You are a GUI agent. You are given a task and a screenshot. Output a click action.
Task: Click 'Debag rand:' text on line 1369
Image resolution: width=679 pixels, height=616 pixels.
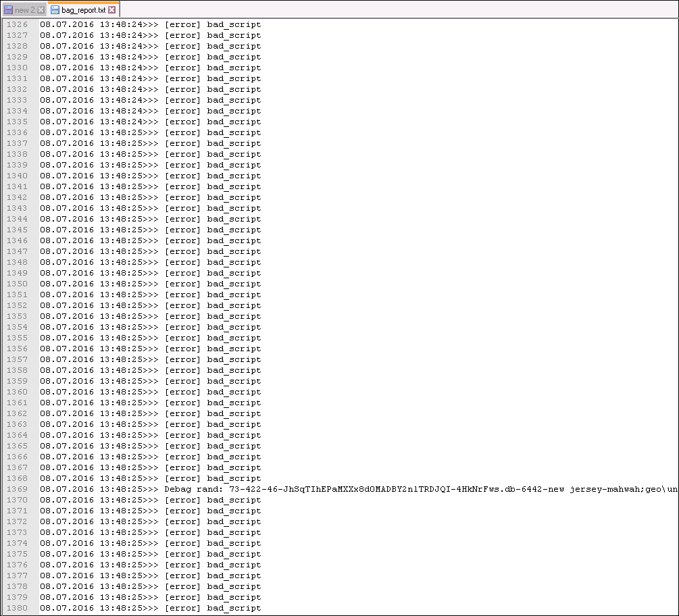[194, 489]
